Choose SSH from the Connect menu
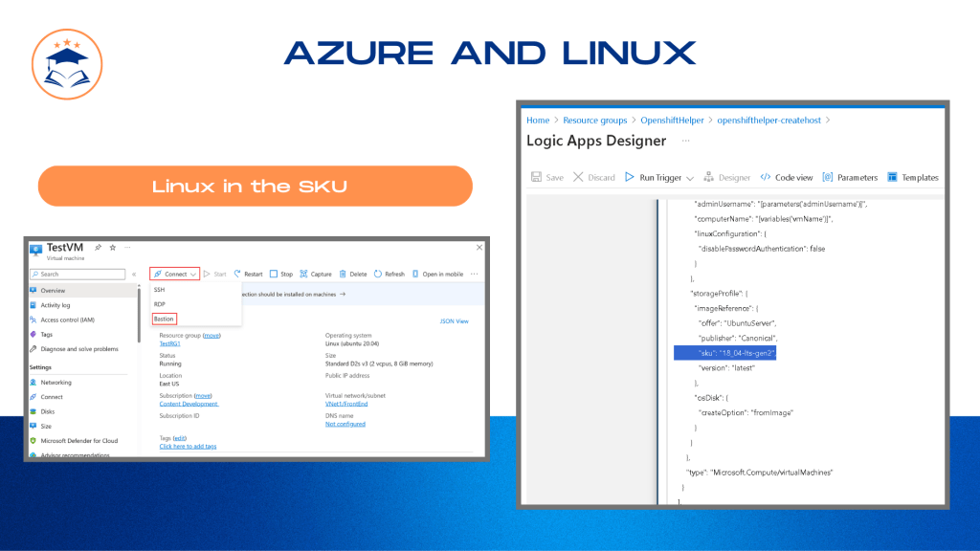Screen dimensions: 980x551 pyautogui.click(x=160, y=290)
